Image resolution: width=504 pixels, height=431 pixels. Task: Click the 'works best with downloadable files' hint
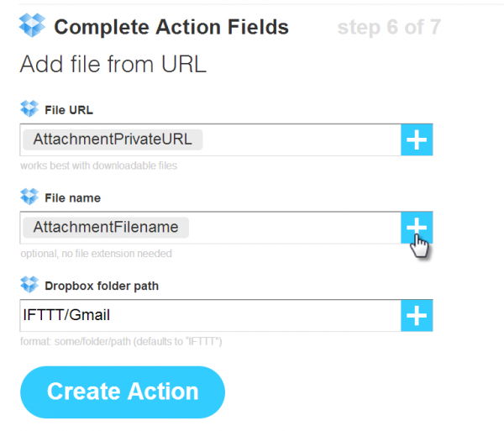tap(99, 166)
